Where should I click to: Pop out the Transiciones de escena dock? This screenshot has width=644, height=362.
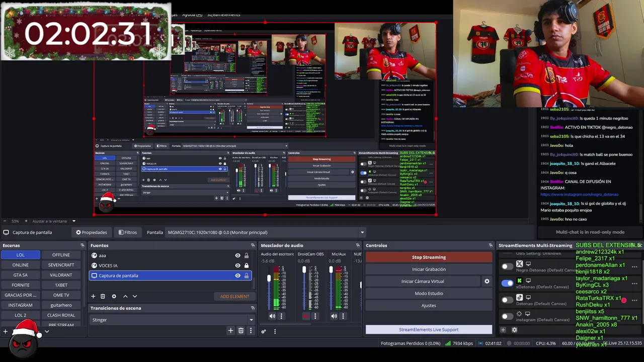253,308
